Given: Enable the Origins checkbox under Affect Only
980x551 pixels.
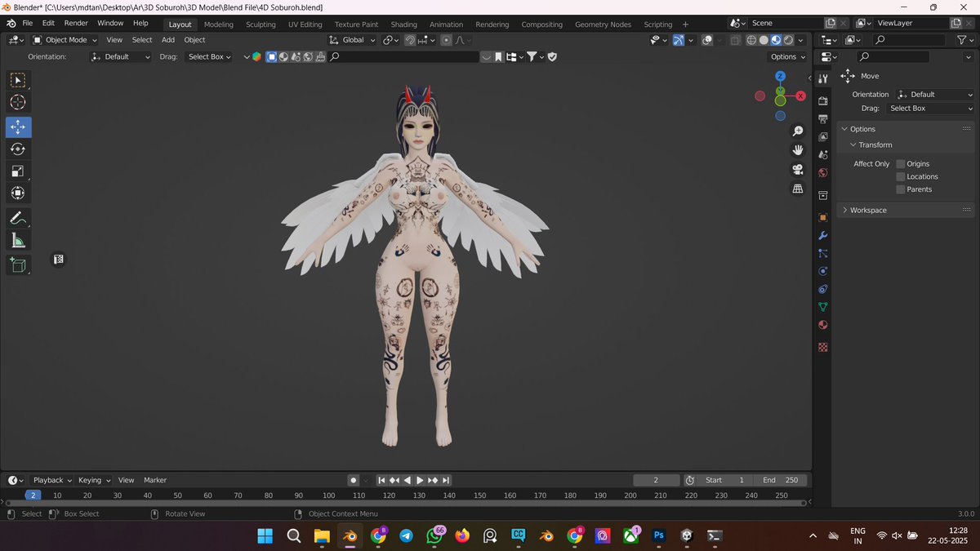Looking at the screenshot, I should point(901,164).
